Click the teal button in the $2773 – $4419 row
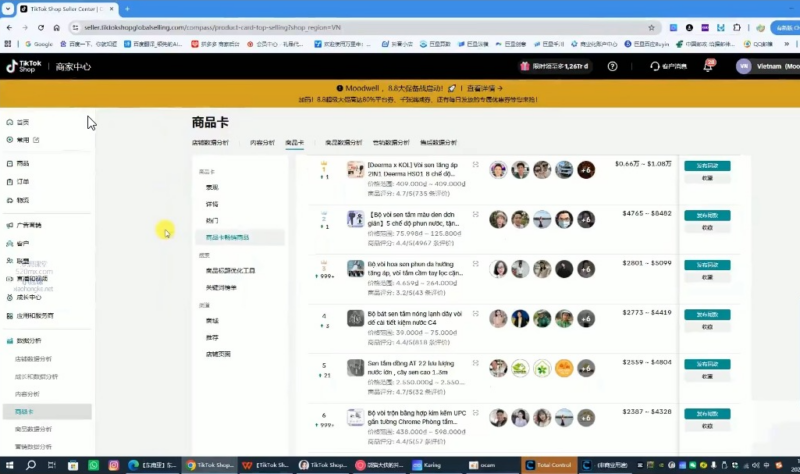 click(x=707, y=314)
